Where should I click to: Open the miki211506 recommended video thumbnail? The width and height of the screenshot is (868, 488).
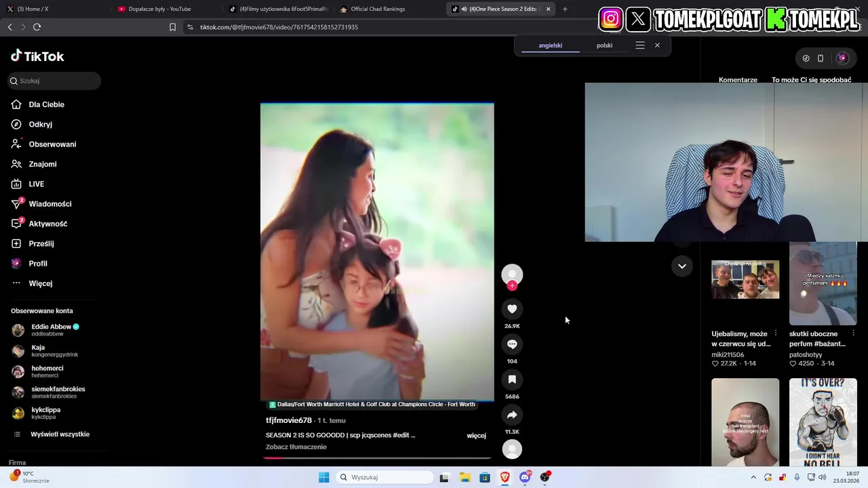(x=745, y=279)
